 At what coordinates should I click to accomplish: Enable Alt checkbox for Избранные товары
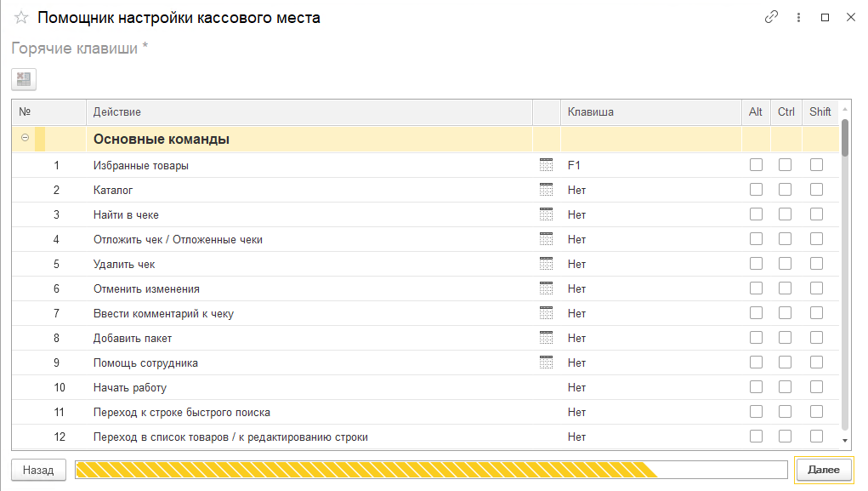coord(756,165)
